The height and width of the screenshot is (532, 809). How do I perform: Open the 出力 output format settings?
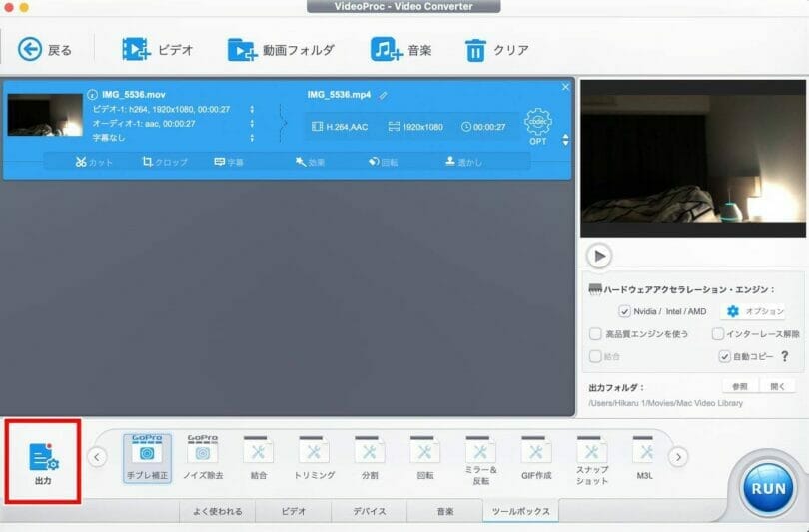[43, 462]
